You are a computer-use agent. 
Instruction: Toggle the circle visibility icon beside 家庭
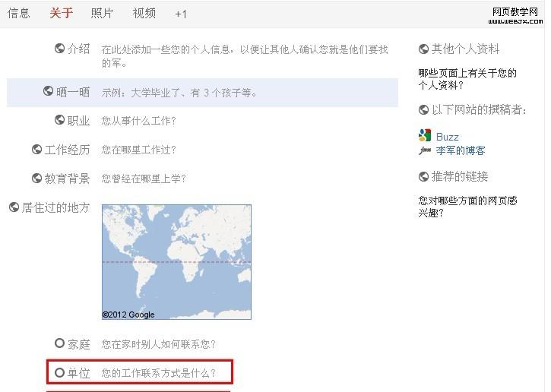click(60, 343)
